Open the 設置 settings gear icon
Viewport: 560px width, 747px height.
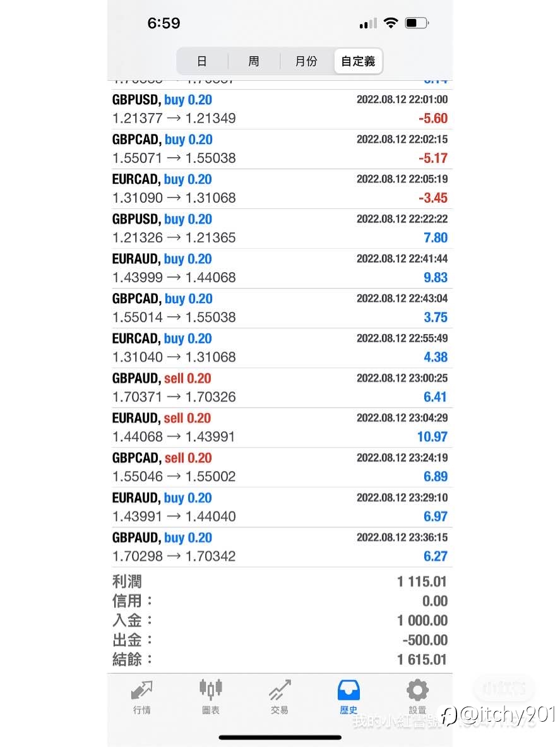click(x=417, y=690)
